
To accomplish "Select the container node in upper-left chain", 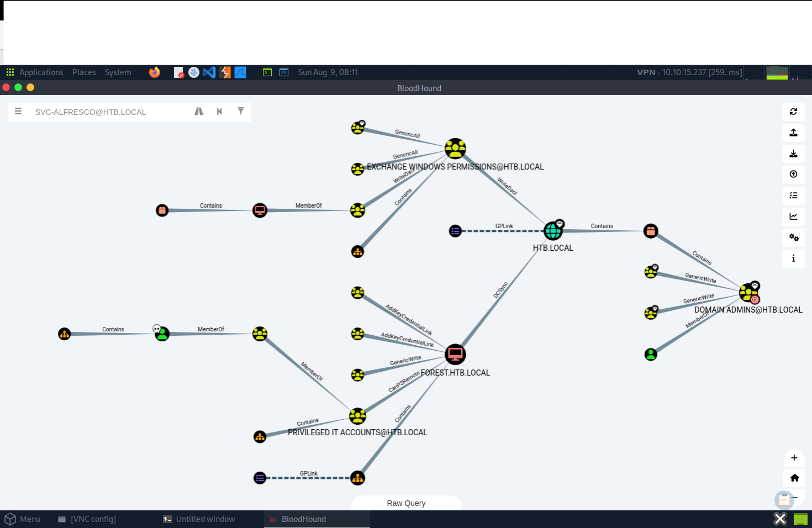I will pos(162,210).
